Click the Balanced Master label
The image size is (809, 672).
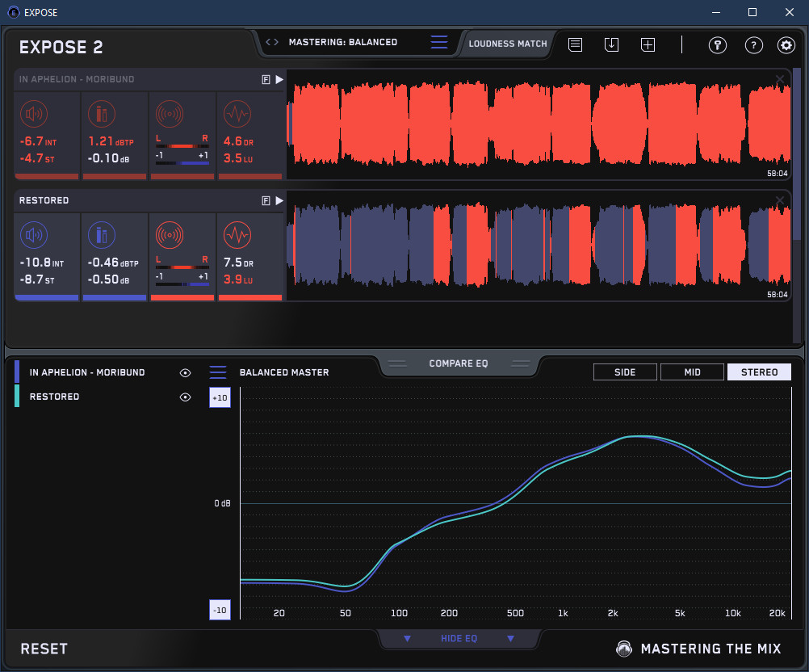click(x=284, y=372)
